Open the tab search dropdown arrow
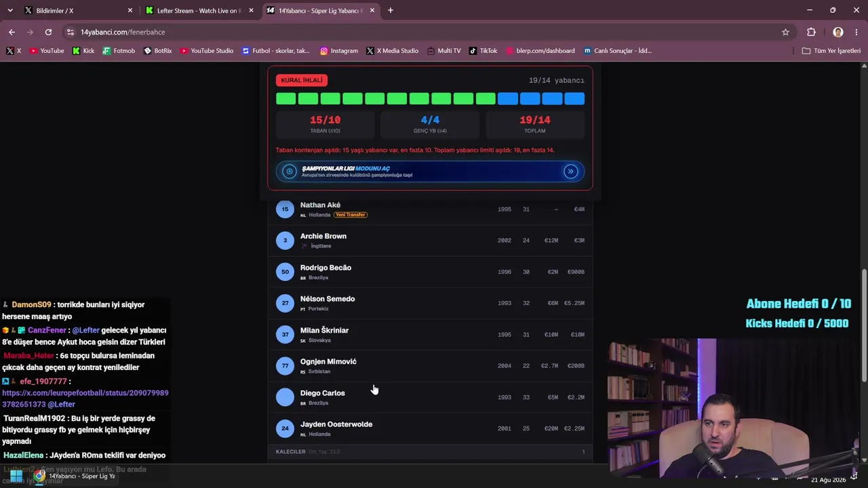868x488 pixels. point(9,10)
